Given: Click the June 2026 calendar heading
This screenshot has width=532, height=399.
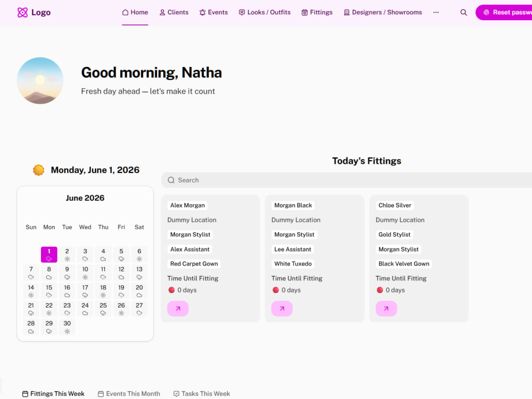Looking at the screenshot, I should pos(85,198).
